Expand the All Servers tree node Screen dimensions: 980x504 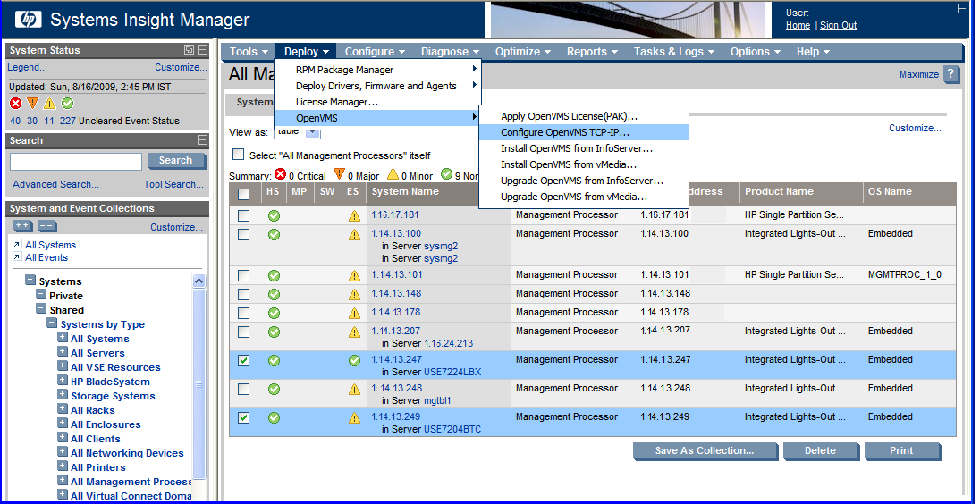[x=63, y=352]
